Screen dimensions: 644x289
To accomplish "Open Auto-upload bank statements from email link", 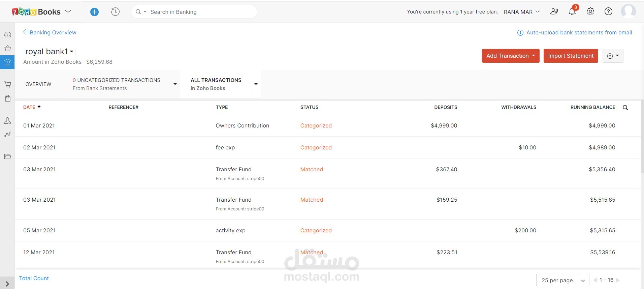I will click(x=579, y=32).
